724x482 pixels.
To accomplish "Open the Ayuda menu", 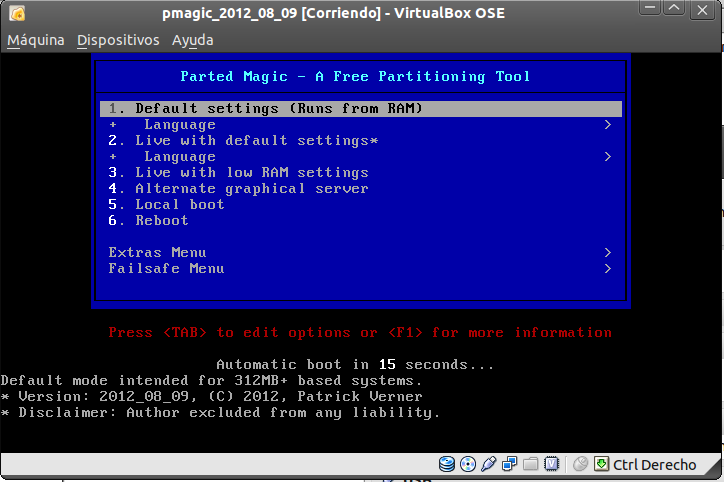I will (x=192, y=40).
